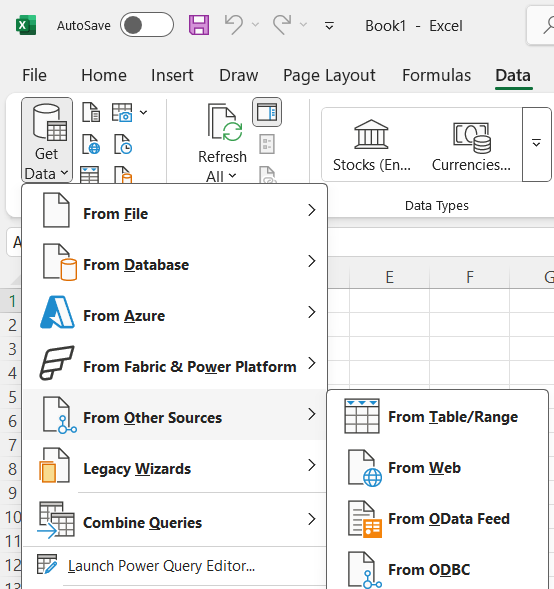Open the File tab
554x589 pixels.
[x=35, y=75]
